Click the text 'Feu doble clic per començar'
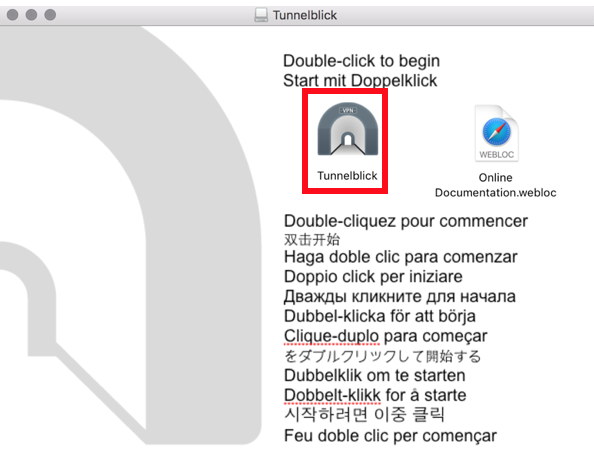Viewport: 594px width, 460px height. (390, 436)
